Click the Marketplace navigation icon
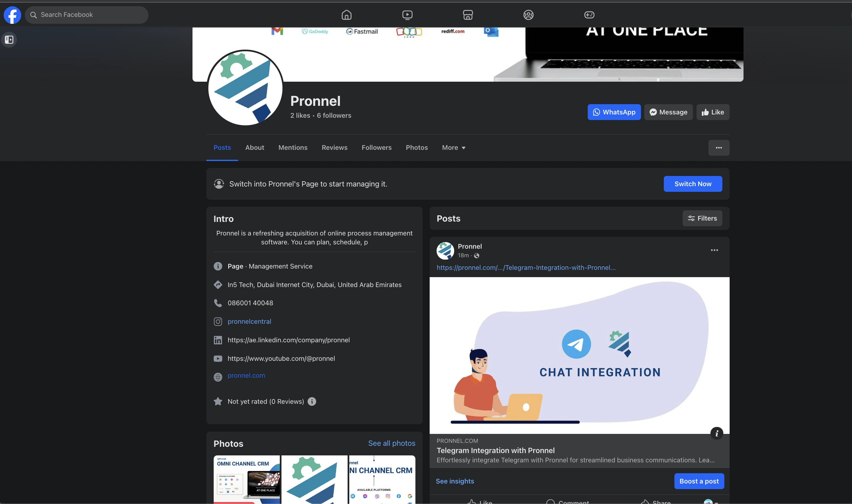This screenshot has width=852, height=504. coord(467,15)
